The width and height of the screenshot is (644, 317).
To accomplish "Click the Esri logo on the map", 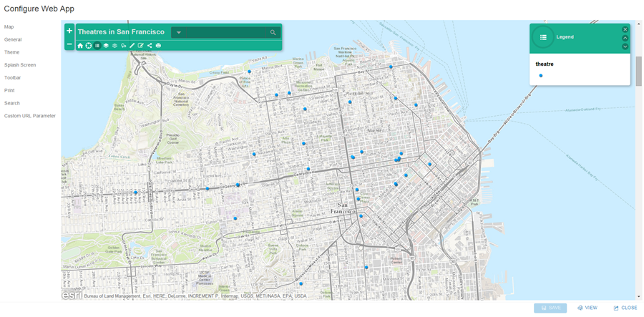I will click(72, 295).
